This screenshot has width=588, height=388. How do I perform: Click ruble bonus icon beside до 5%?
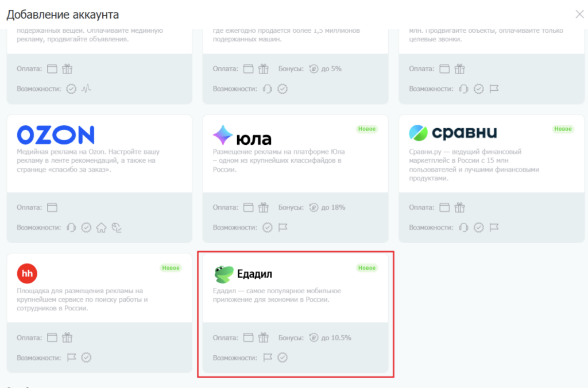(314, 68)
